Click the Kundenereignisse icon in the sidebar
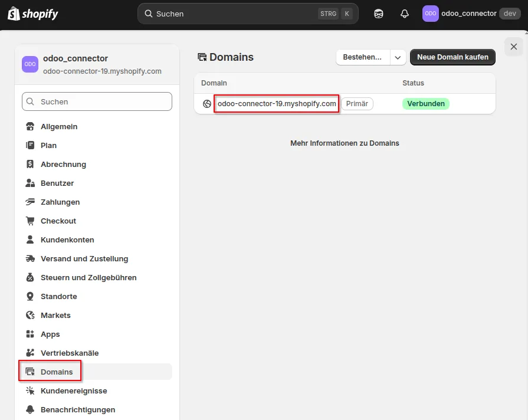Image resolution: width=528 pixels, height=420 pixels. pyautogui.click(x=30, y=391)
